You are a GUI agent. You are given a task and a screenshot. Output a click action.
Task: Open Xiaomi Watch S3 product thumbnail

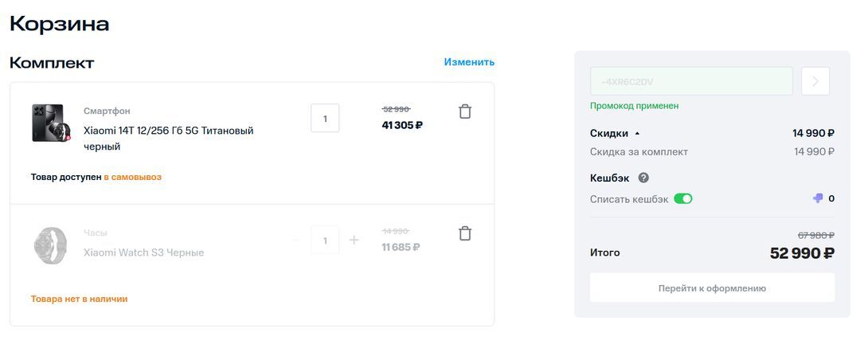tap(50, 245)
